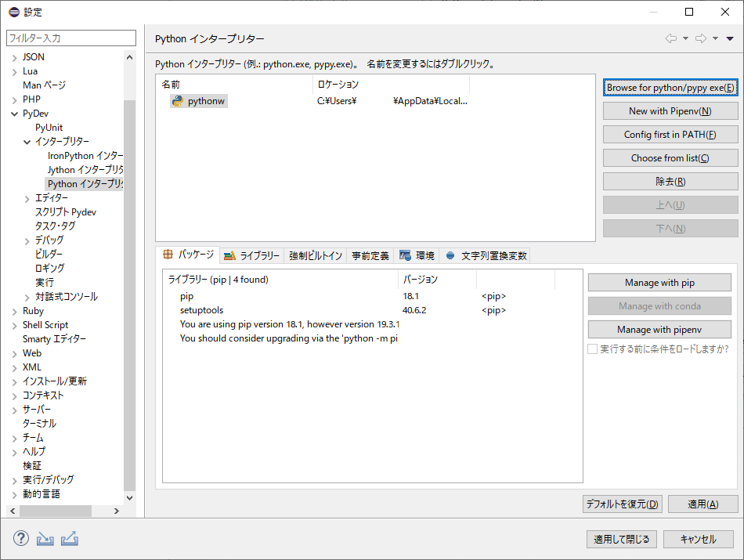Image resolution: width=744 pixels, height=560 pixels.
Task: Switch to the ライブラリー tab
Action: pos(252,256)
